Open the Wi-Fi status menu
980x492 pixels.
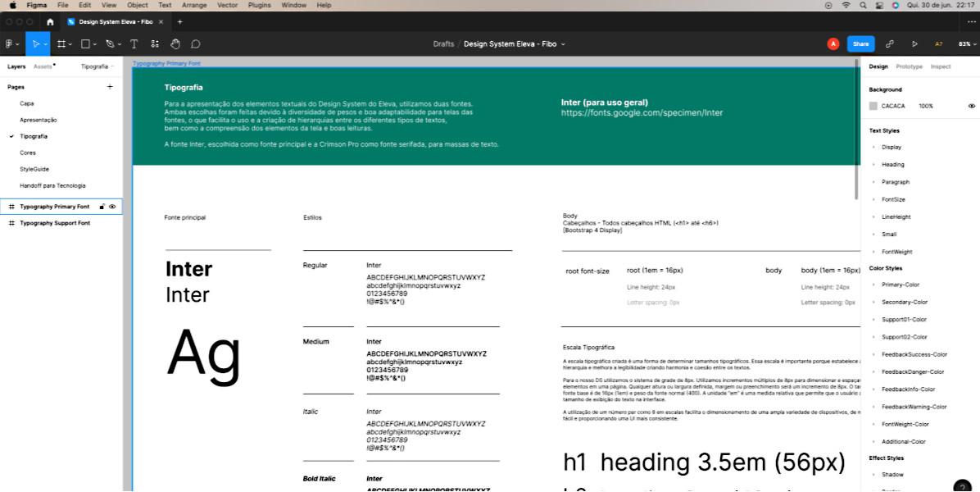846,5
